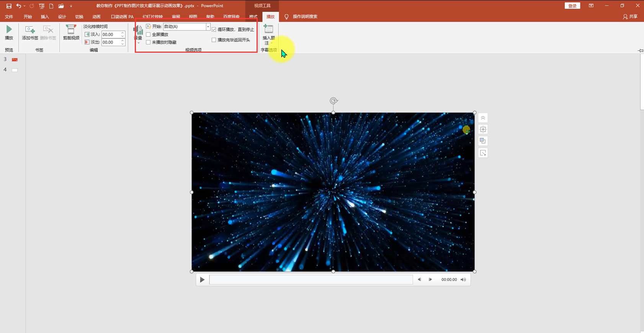
Task: Enable the 全屏播放 full screen checkbox
Action: [x=148, y=34]
